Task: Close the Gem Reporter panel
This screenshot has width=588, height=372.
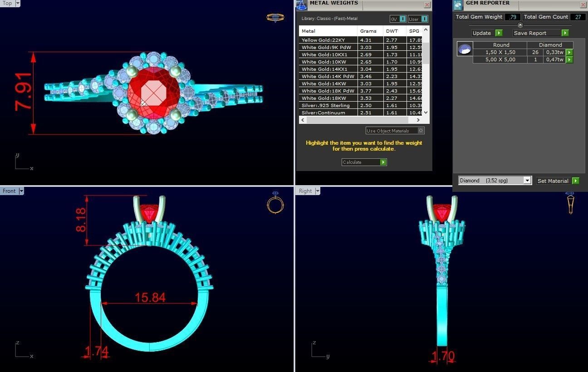Action: coord(583,5)
